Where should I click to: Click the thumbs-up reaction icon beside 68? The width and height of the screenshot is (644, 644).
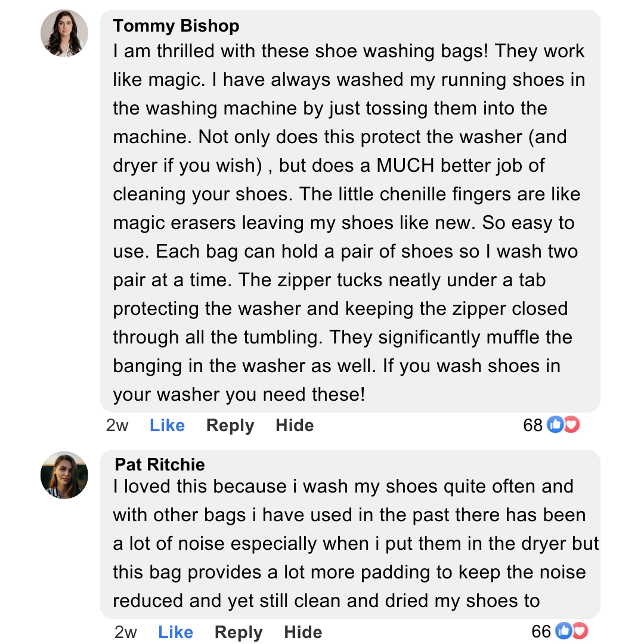[555, 425]
